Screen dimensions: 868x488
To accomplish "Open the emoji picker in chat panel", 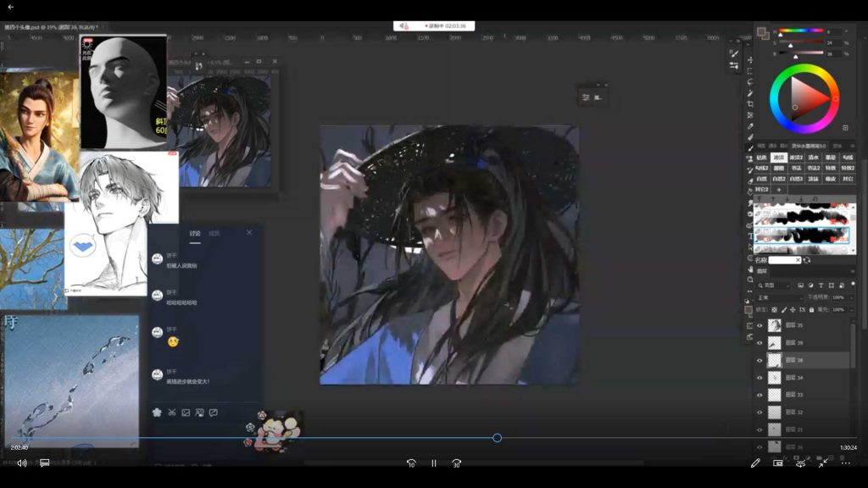I will 157,413.
